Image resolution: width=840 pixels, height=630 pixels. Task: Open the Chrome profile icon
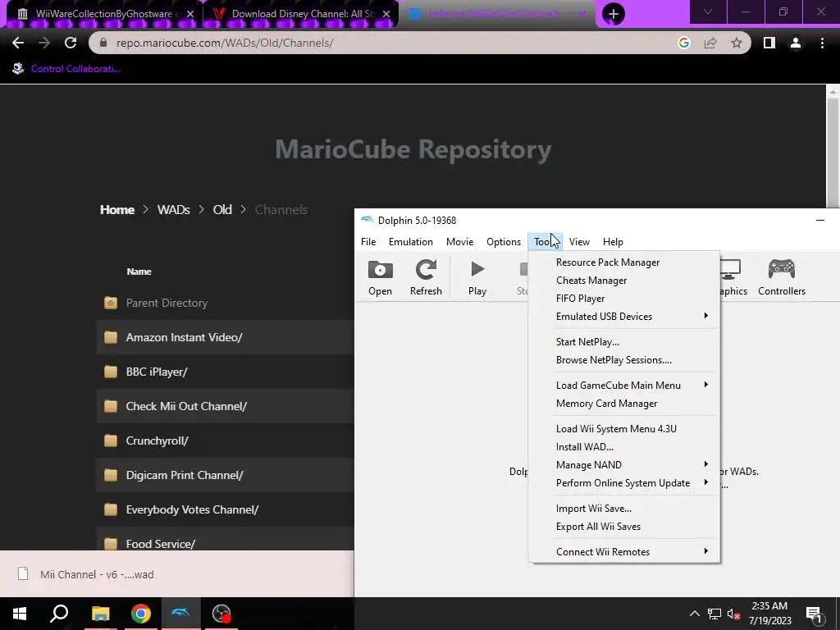coord(796,43)
